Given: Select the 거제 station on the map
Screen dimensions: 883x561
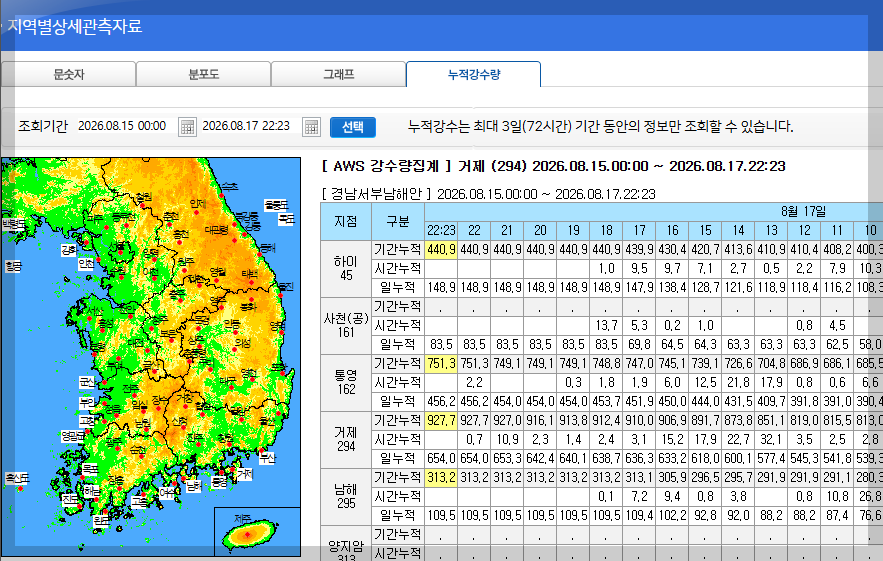Looking at the screenshot, I should point(244,475).
